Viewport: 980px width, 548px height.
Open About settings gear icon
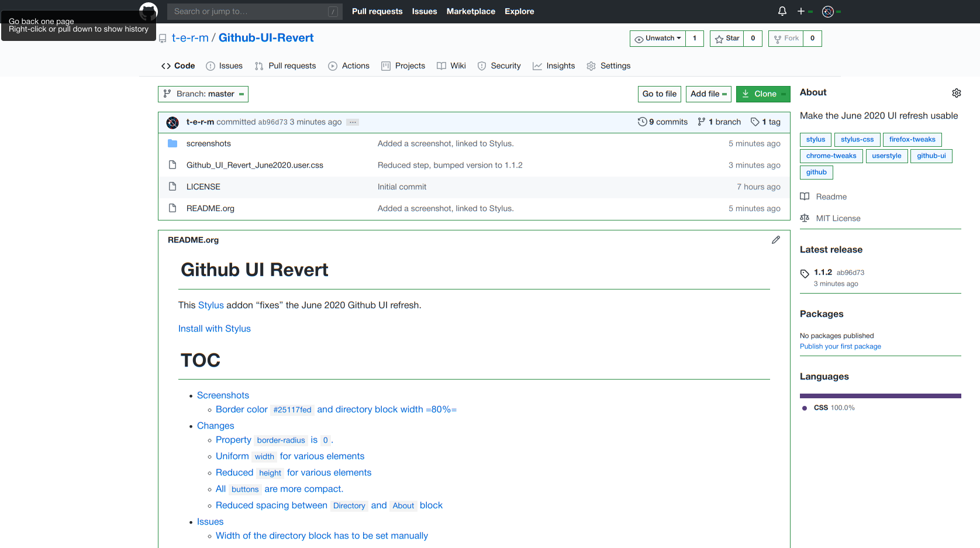(x=957, y=93)
